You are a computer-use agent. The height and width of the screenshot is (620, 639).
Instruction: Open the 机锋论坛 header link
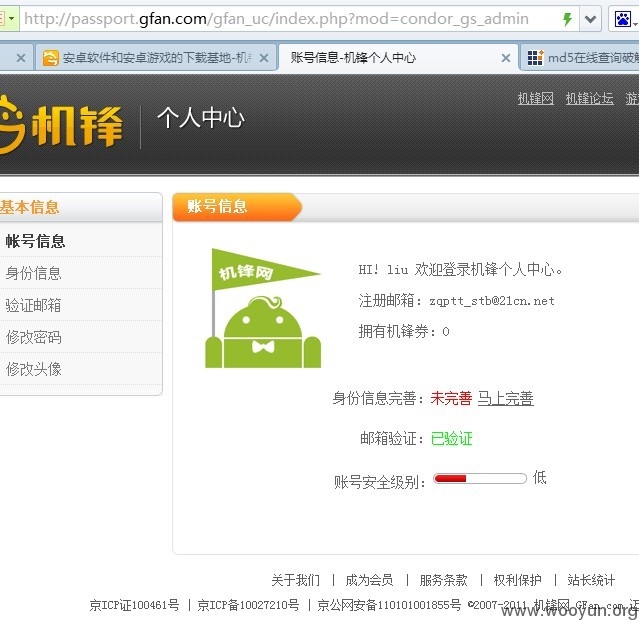tap(589, 98)
